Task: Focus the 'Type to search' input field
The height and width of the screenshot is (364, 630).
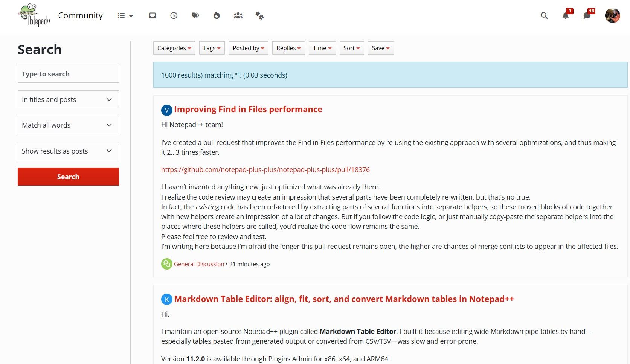Action: pyautogui.click(x=68, y=74)
